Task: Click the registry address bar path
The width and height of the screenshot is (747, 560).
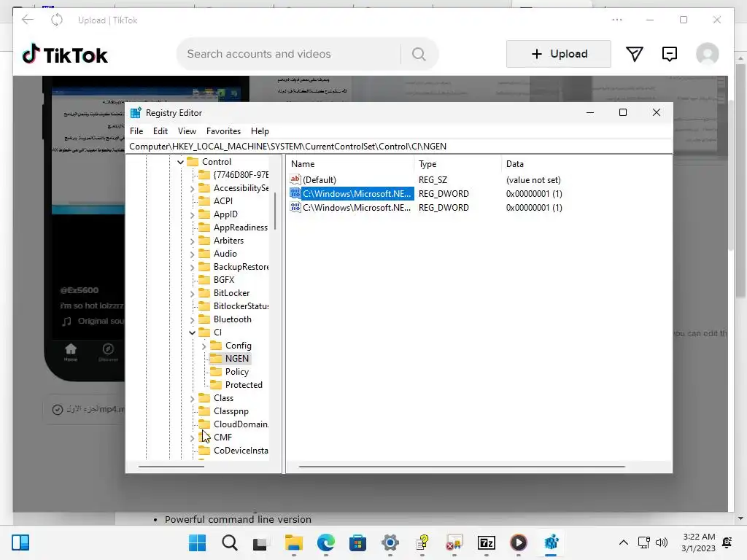Action: (x=399, y=146)
